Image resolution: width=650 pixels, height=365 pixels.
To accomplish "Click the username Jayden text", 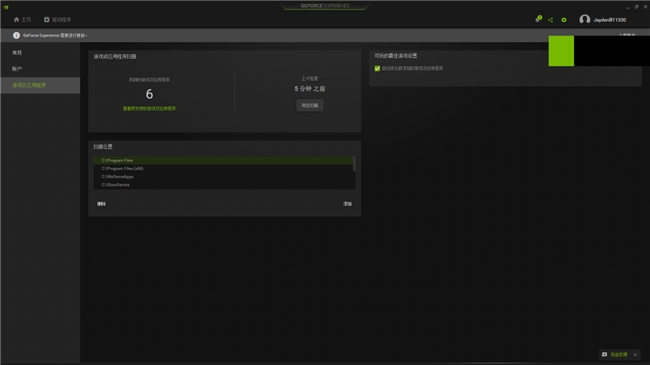I will (x=609, y=20).
